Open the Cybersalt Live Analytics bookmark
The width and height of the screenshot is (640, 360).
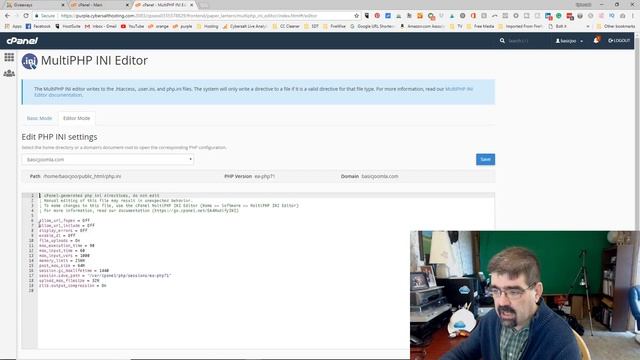[245, 26]
